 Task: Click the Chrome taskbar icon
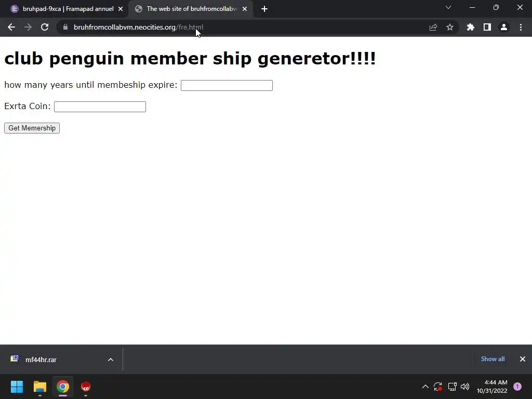pos(63,387)
